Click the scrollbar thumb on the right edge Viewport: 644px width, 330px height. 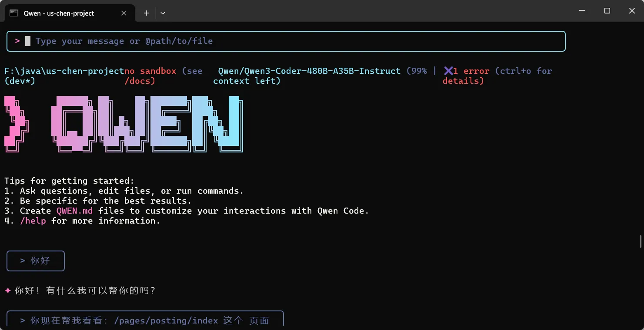coord(641,241)
